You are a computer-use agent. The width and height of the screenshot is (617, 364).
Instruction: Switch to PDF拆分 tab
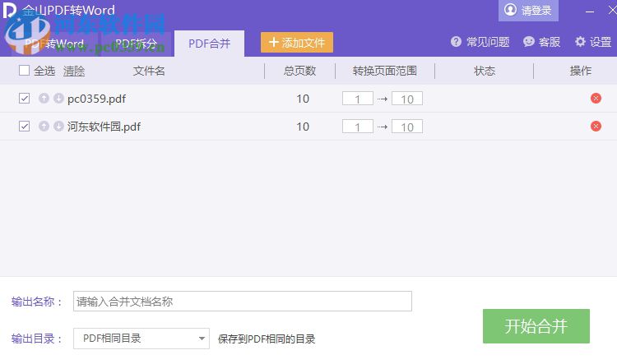(136, 44)
